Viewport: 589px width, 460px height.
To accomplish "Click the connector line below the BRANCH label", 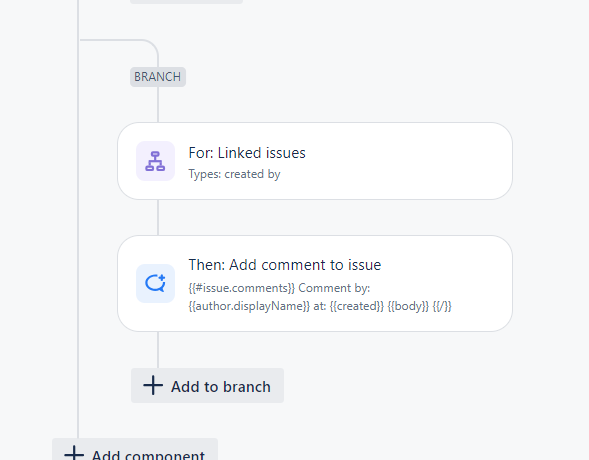I will click(158, 104).
